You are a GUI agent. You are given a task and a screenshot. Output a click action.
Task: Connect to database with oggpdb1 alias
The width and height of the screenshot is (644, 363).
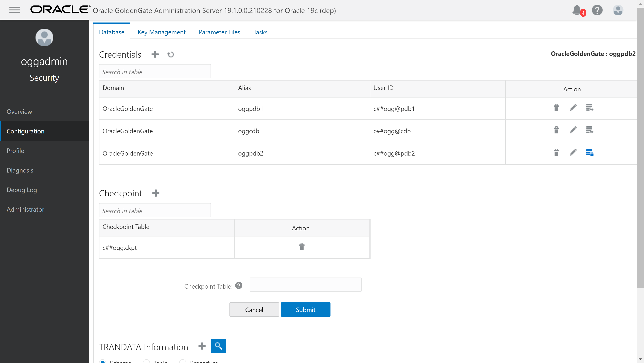[x=590, y=108]
